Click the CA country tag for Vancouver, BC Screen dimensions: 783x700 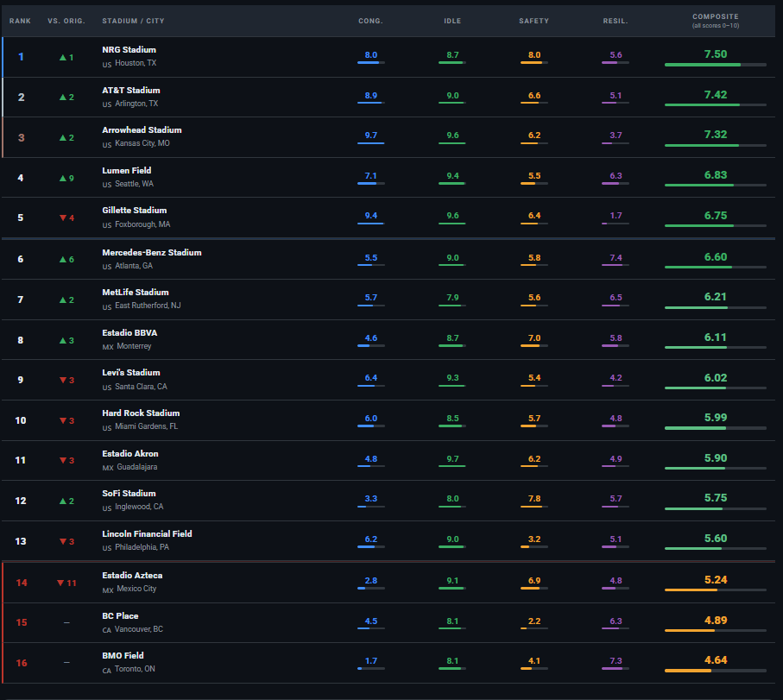tap(107, 630)
